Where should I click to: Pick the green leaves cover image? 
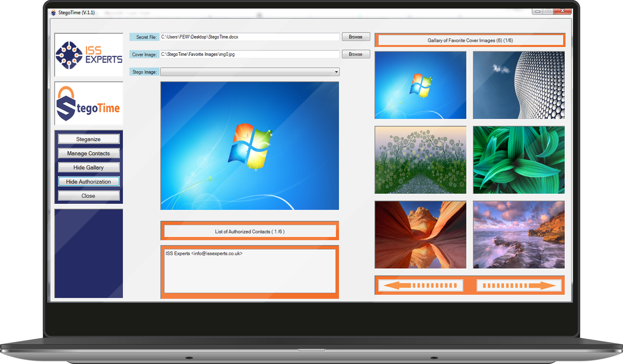tap(519, 160)
